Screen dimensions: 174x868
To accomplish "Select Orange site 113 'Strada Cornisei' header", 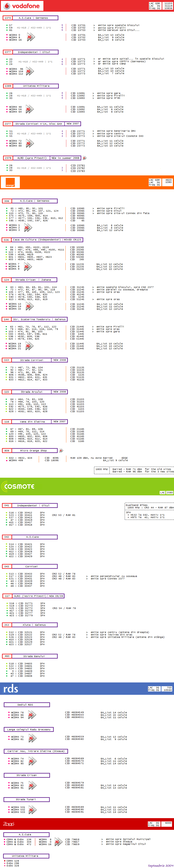I will point(32,360).
